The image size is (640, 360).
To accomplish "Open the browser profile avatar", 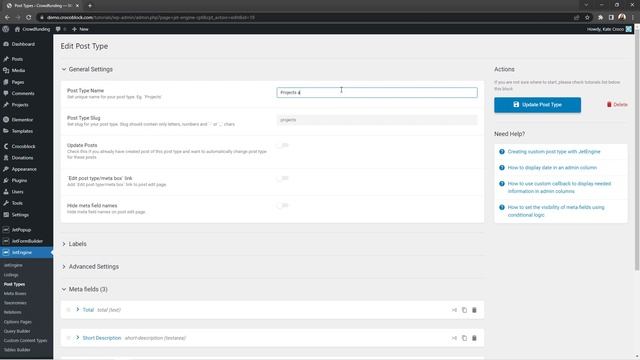I will [x=622, y=17].
